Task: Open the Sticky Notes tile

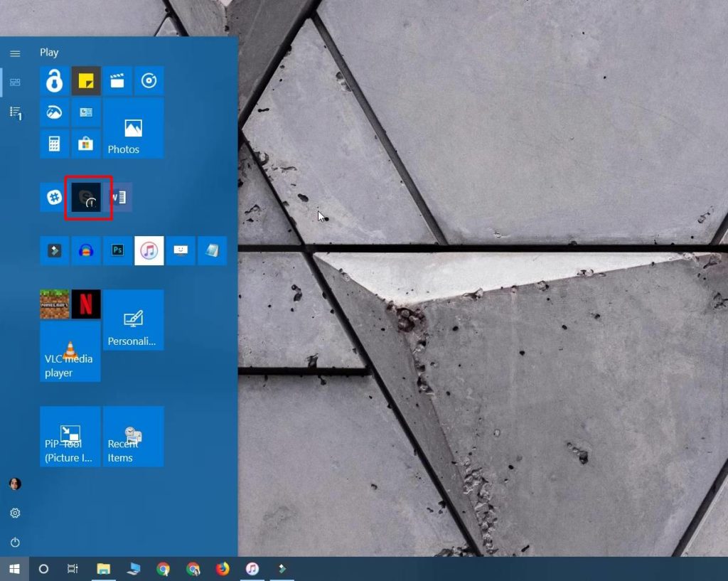Action: click(86, 80)
